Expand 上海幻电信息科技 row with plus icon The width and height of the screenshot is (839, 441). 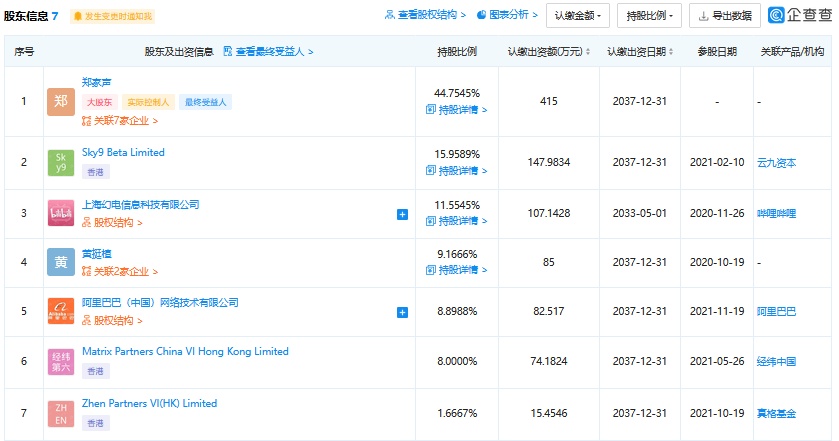[x=402, y=214]
